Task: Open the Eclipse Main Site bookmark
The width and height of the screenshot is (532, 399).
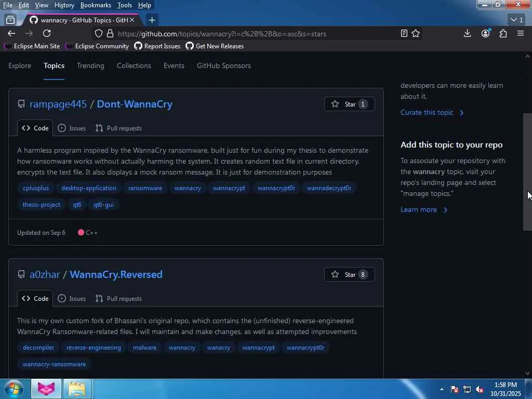Action: point(32,46)
